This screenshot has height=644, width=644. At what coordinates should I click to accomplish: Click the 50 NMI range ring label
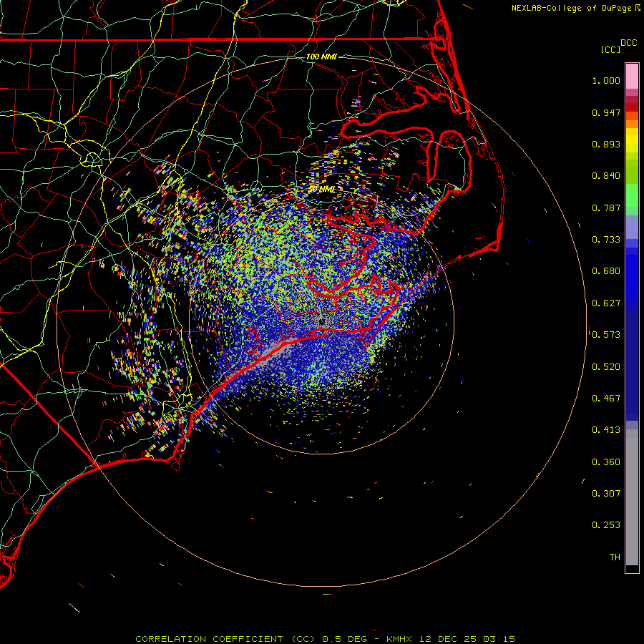pos(321,190)
